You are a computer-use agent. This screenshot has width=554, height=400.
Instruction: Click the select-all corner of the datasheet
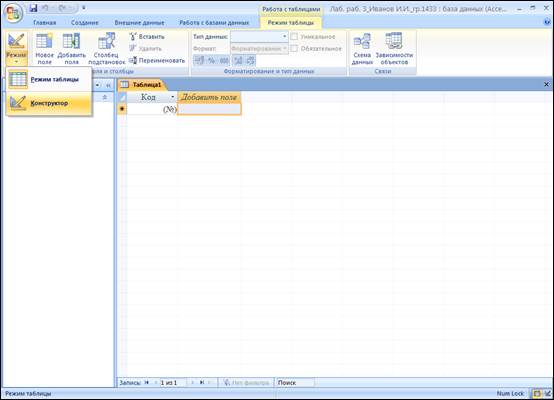click(x=122, y=97)
